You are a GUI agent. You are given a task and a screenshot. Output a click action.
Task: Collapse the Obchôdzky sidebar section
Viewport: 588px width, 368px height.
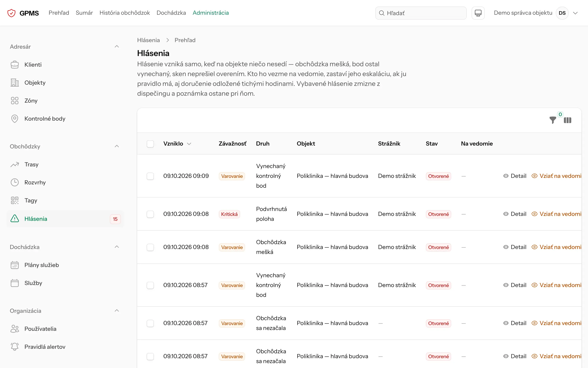click(x=117, y=146)
